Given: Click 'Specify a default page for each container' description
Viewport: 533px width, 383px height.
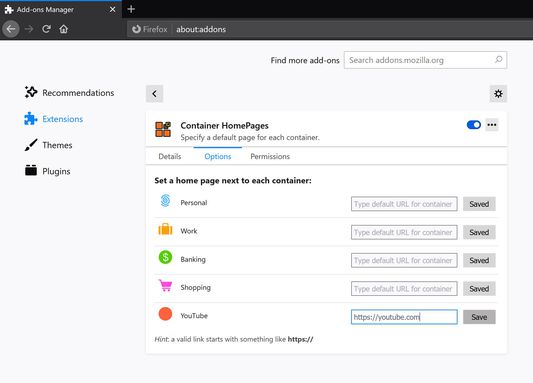Looking at the screenshot, I should click(250, 138).
